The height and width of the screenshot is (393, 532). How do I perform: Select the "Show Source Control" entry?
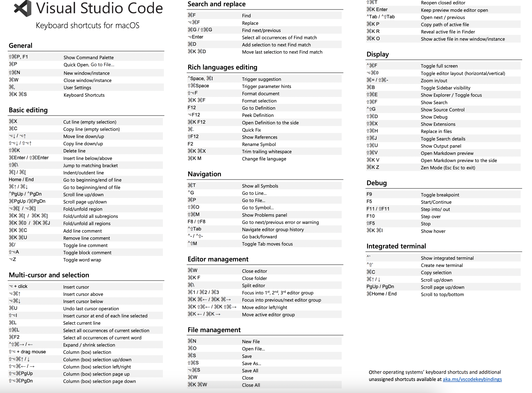click(443, 110)
